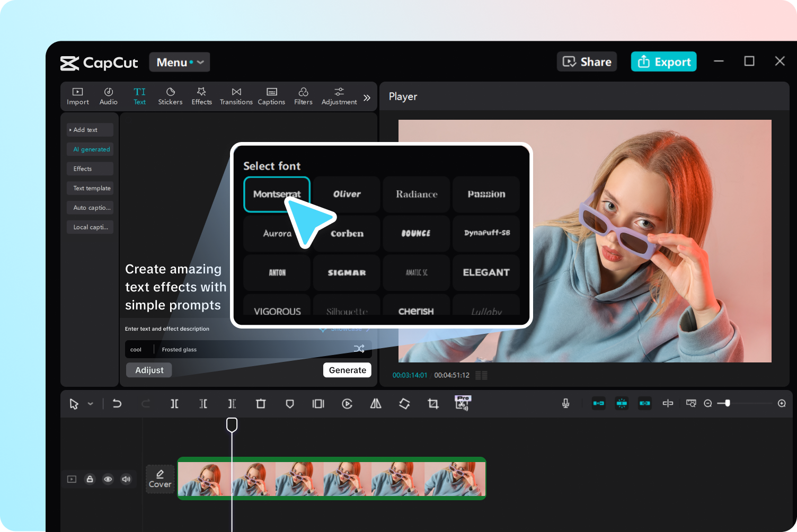Click the zoom in timeline icon
This screenshot has width=797, height=532.
tap(782, 403)
